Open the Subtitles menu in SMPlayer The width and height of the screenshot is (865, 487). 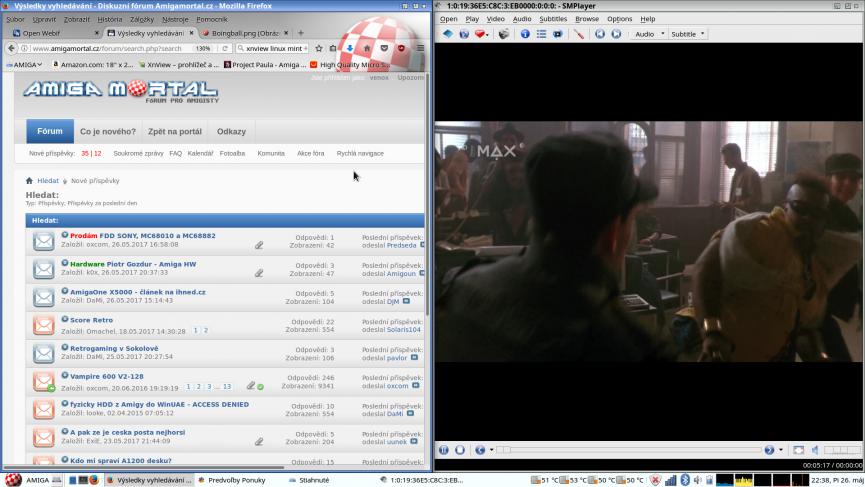click(x=553, y=19)
